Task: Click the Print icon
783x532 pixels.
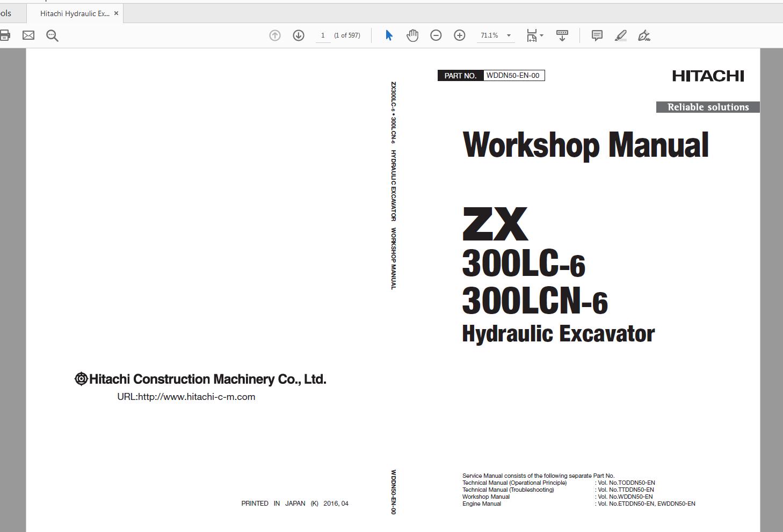Action: 5,35
